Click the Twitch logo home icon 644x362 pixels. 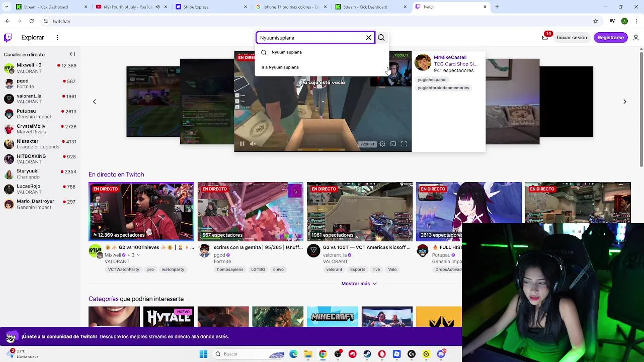click(8, 37)
